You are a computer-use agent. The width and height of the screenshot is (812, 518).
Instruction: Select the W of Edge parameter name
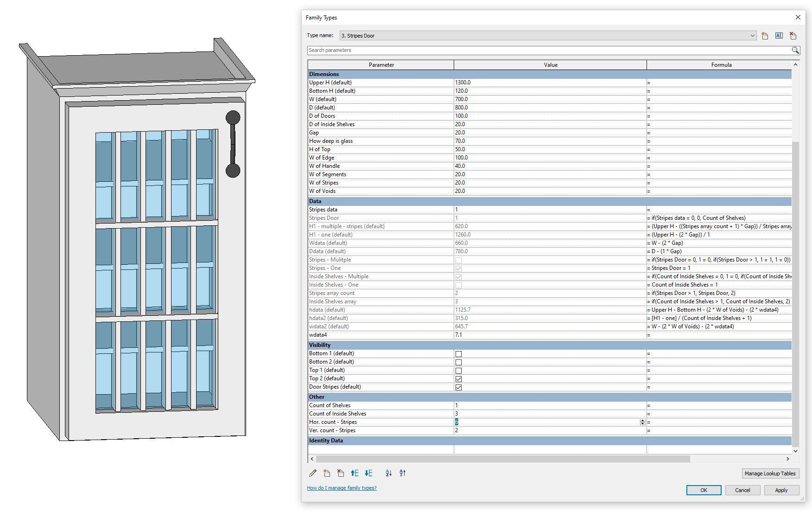[322, 158]
